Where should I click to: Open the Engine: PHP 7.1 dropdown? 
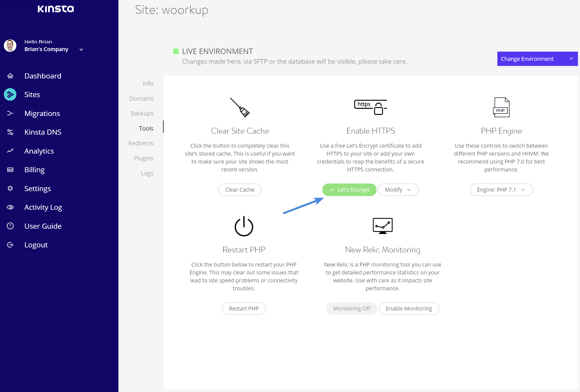501,190
